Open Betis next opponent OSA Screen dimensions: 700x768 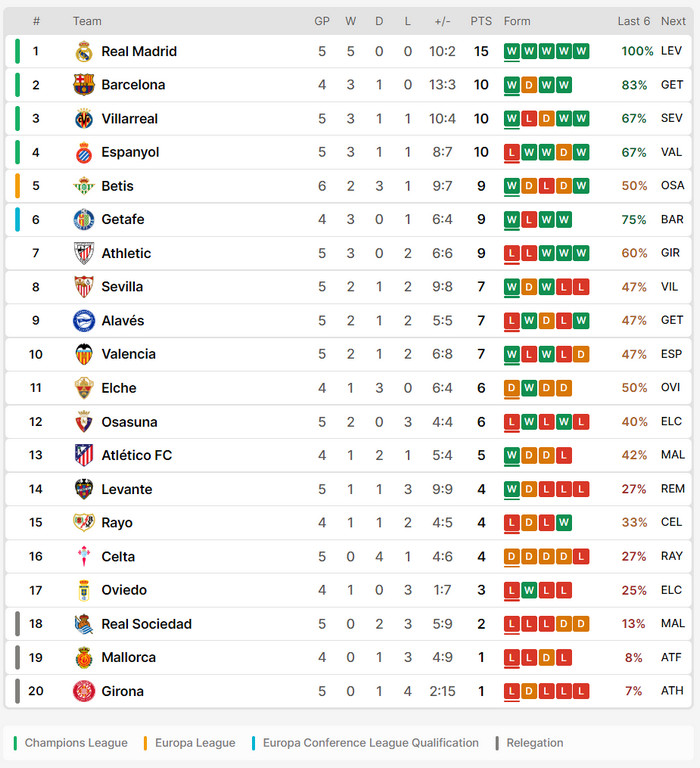pyautogui.click(x=672, y=186)
